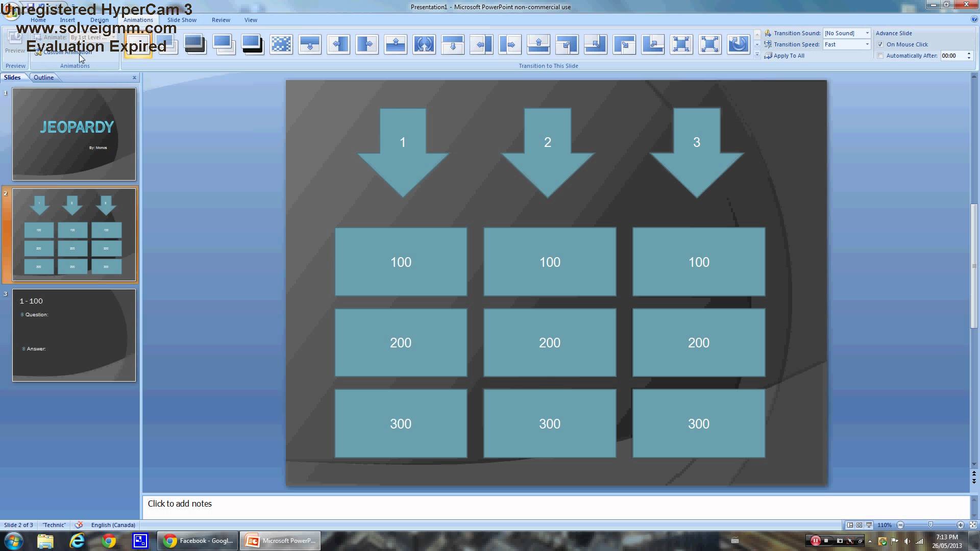980x551 pixels.
Task: Open the Transition Speed dropdown
Action: coord(867,44)
